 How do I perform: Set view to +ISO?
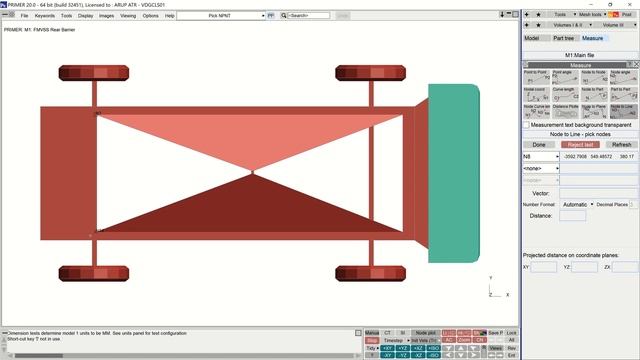tap(433, 348)
